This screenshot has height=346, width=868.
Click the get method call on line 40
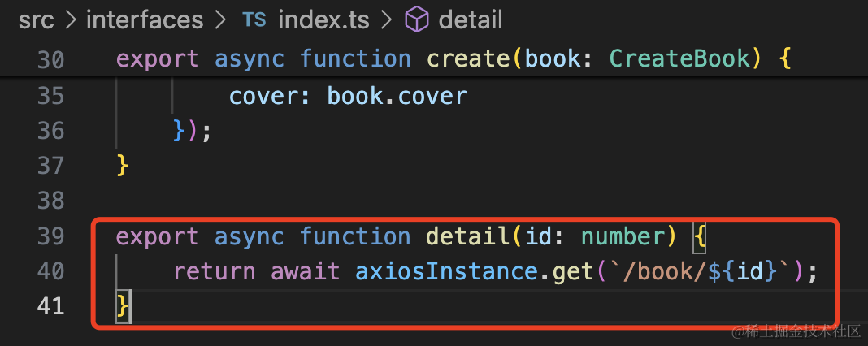573,271
